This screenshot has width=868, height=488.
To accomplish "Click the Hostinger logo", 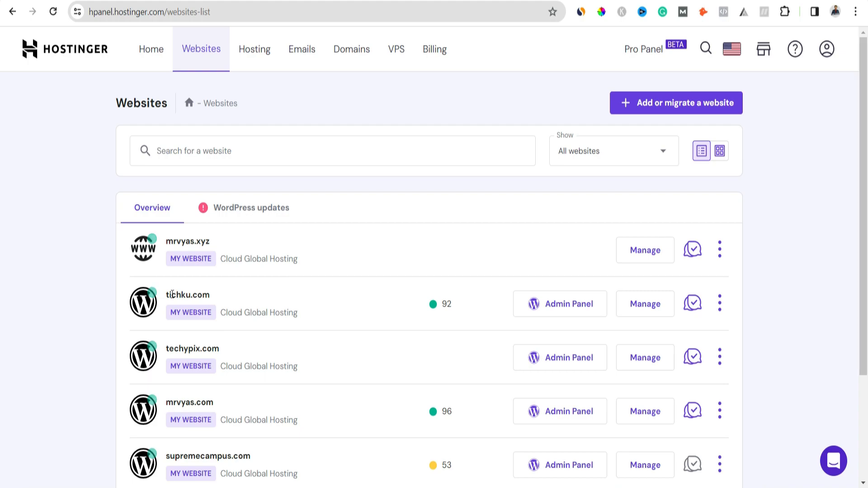I will pos(65,49).
